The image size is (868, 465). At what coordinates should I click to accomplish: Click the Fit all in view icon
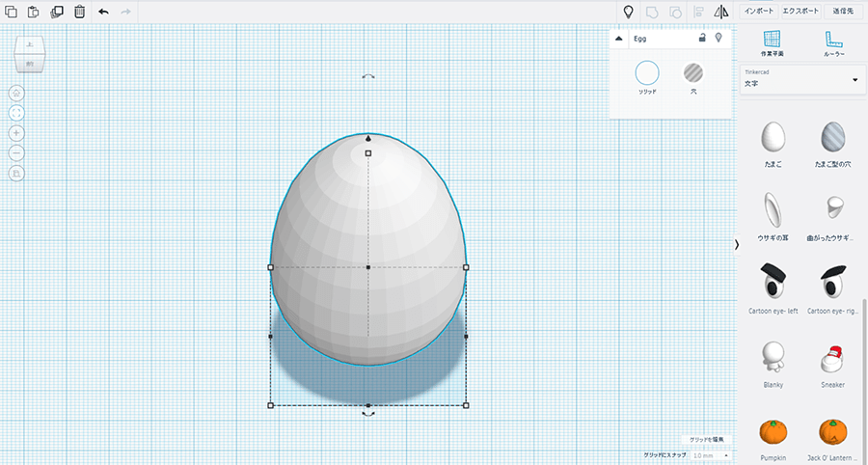(x=16, y=113)
